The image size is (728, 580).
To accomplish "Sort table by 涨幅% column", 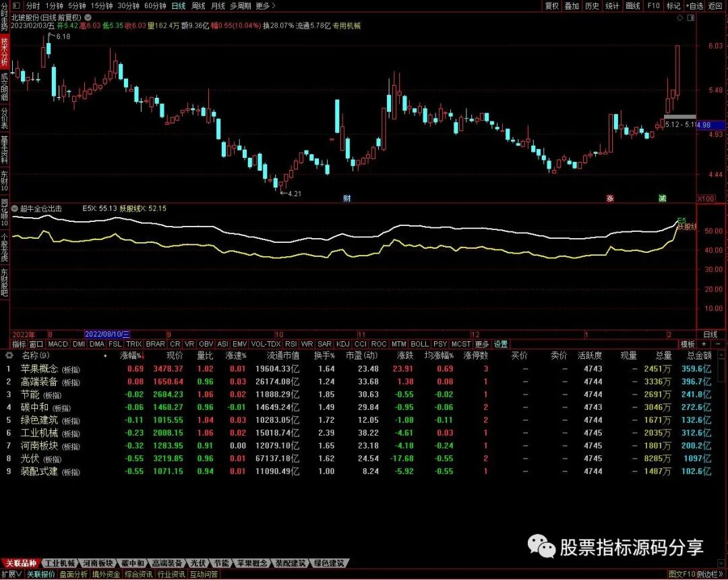I will tap(132, 355).
